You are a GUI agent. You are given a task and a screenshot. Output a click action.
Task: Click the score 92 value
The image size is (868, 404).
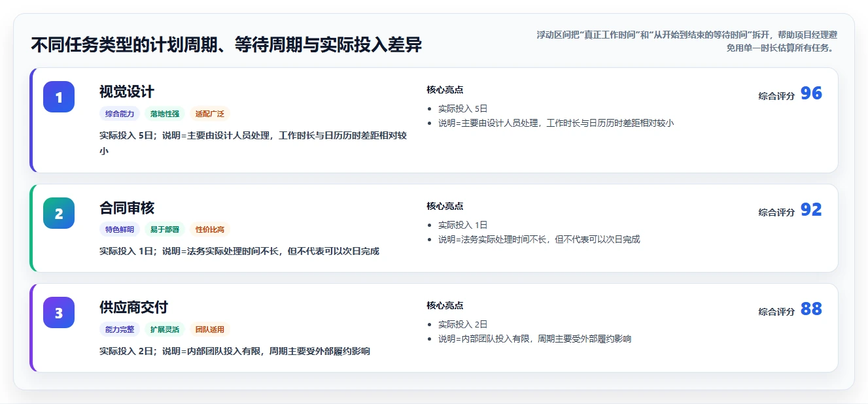click(x=811, y=210)
